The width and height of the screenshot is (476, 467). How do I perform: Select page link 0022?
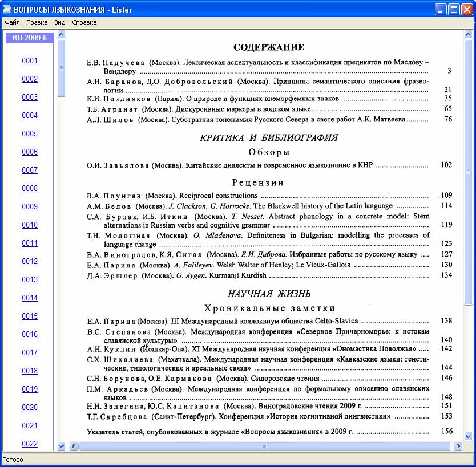click(30, 444)
